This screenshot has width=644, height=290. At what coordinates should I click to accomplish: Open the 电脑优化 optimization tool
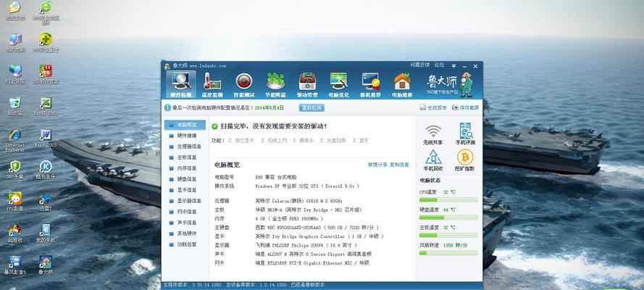click(x=339, y=85)
